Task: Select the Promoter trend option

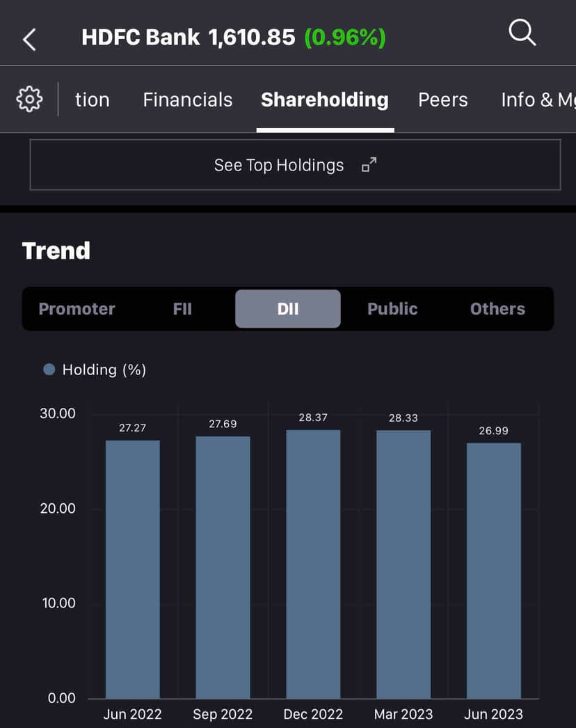Action: pos(77,309)
